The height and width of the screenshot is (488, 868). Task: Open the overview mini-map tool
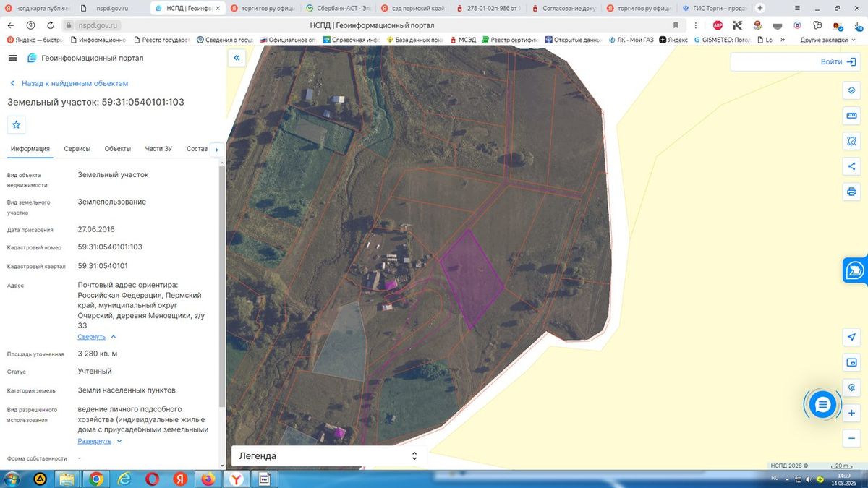[851, 362]
